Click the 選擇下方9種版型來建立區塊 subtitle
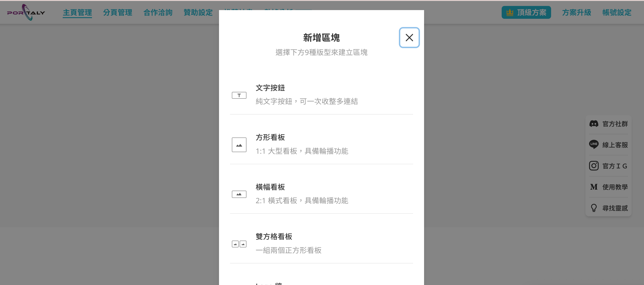Image resolution: width=644 pixels, height=285 pixels. click(x=321, y=52)
